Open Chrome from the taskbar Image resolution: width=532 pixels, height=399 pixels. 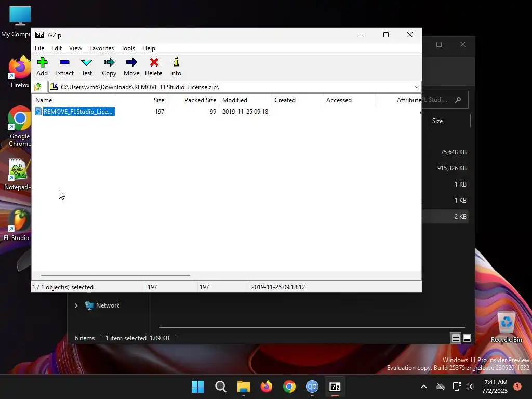coord(289,387)
